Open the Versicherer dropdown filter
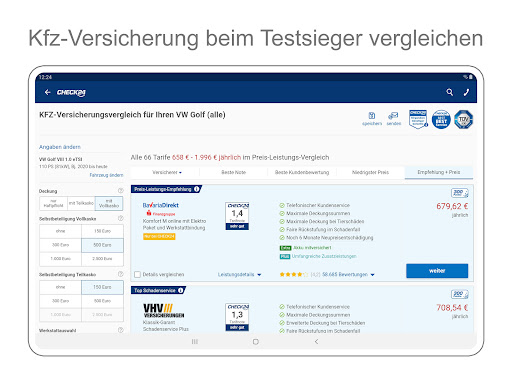 point(167,172)
